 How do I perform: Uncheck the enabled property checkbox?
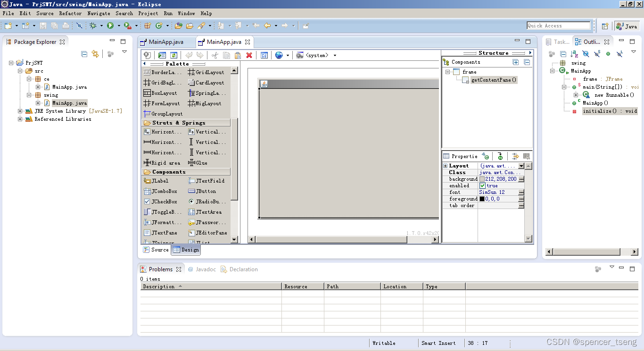click(x=483, y=185)
